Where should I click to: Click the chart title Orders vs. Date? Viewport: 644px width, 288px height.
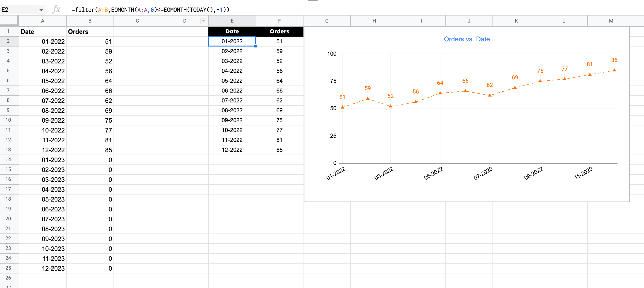[x=466, y=39]
